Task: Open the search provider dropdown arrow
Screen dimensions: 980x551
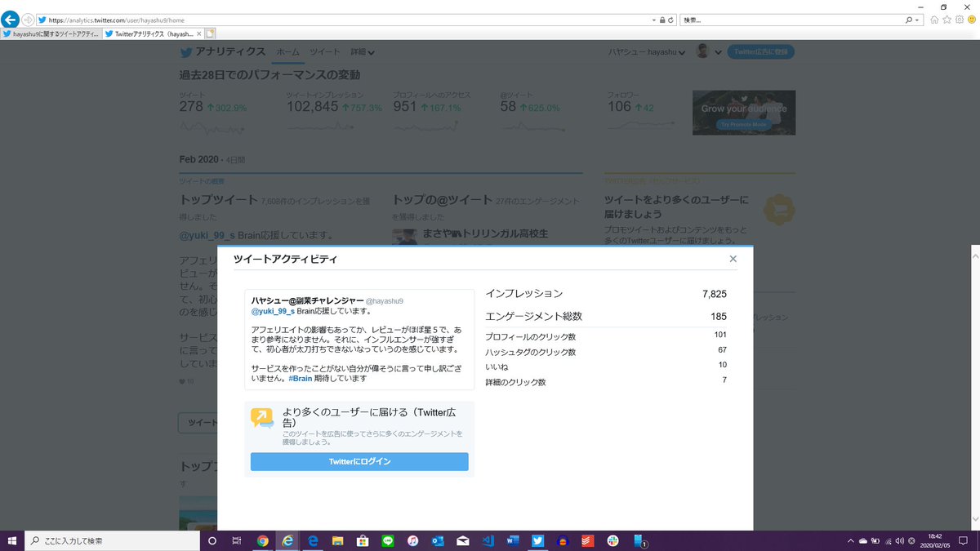Action: pyautogui.click(x=917, y=20)
